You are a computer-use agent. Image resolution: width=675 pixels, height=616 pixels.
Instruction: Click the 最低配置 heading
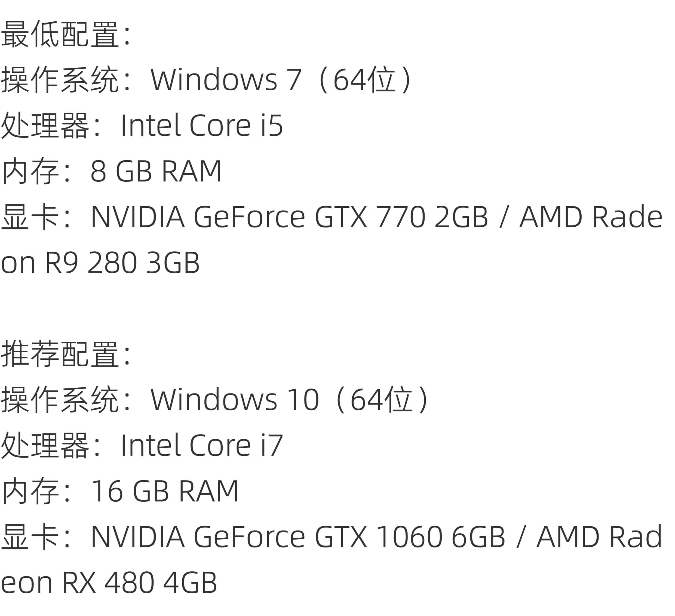(x=60, y=34)
